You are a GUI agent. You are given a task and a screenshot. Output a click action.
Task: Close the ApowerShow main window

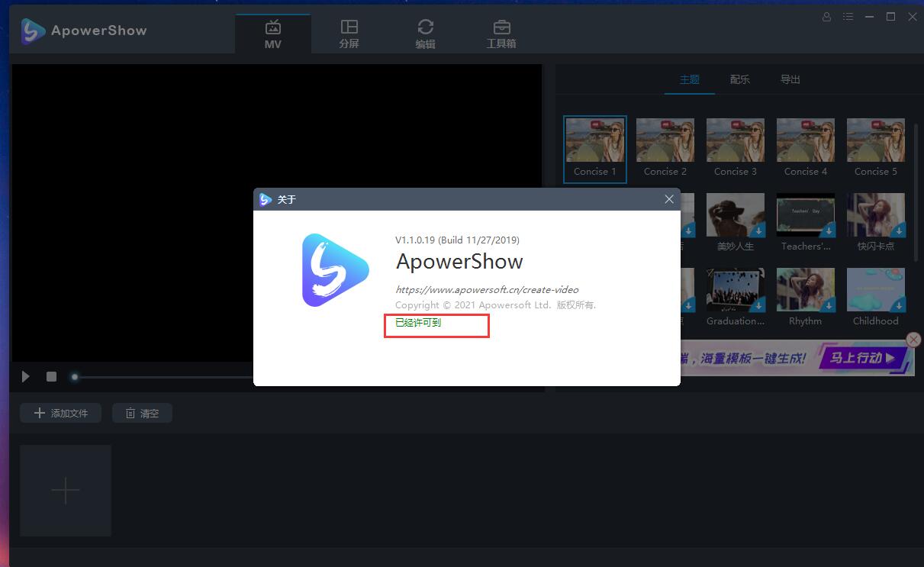click(x=913, y=17)
